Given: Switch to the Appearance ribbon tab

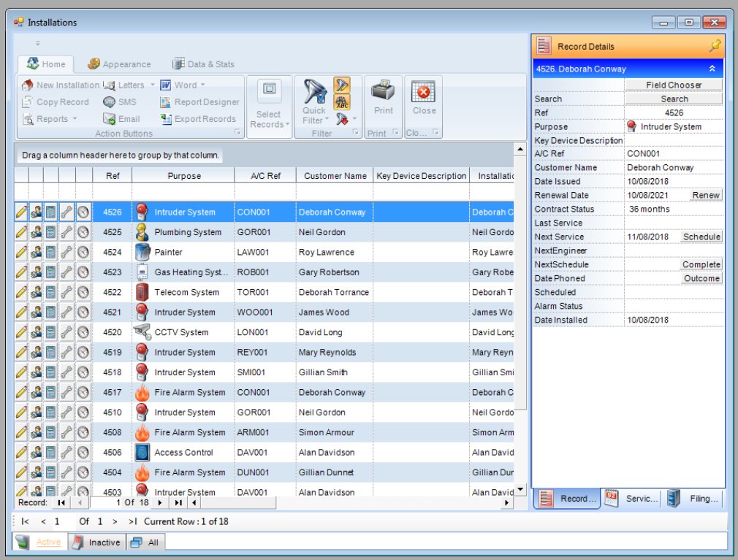Looking at the screenshot, I should click(120, 64).
